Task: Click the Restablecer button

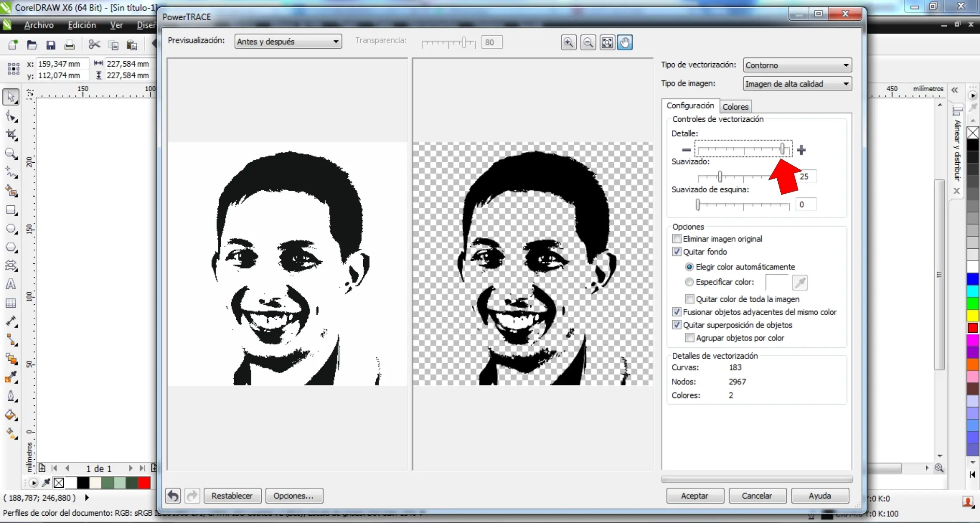Action: pos(232,495)
